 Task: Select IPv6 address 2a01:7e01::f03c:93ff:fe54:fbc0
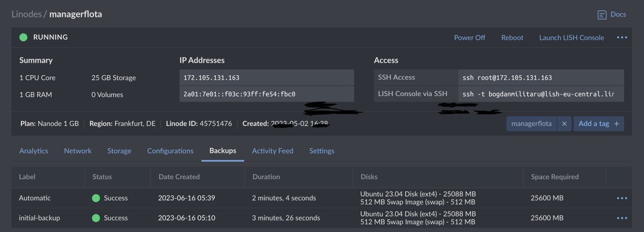click(x=267, y=94)
